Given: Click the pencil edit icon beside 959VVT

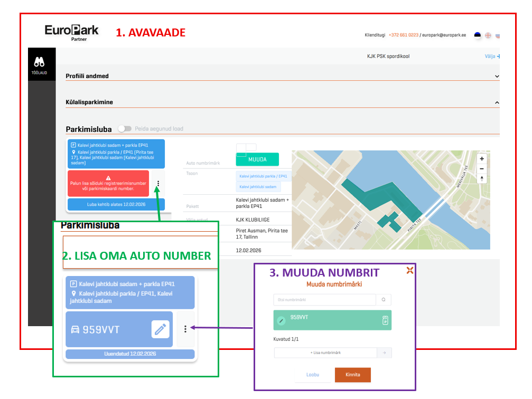Looking at the screenshot, I should [160, 329].
